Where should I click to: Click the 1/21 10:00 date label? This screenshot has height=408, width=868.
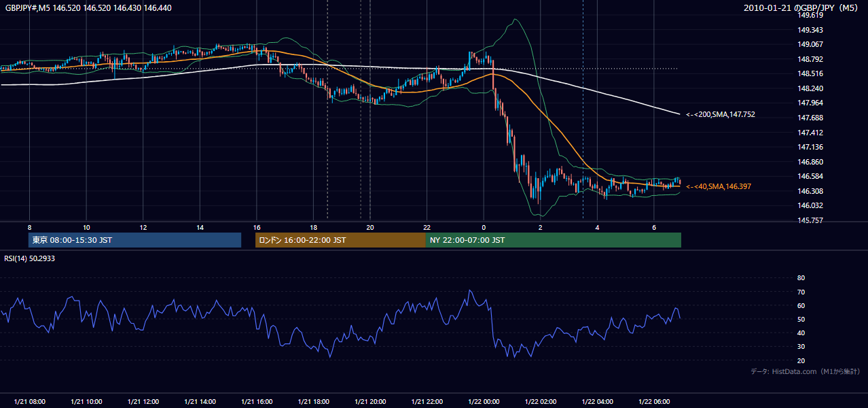tap(86, 402)
